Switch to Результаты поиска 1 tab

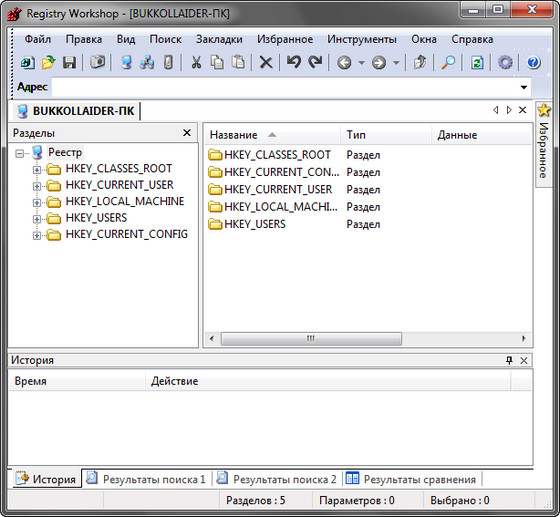click(x=146, y=479)
